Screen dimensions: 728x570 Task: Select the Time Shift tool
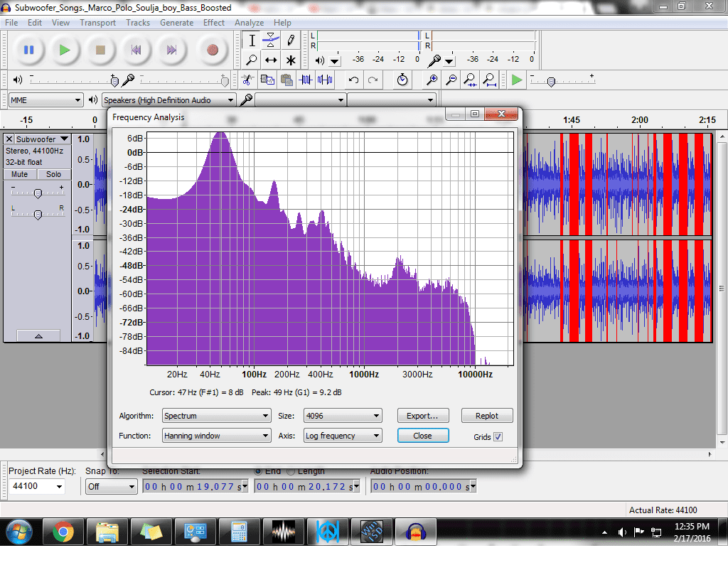(x=271, y=60)
